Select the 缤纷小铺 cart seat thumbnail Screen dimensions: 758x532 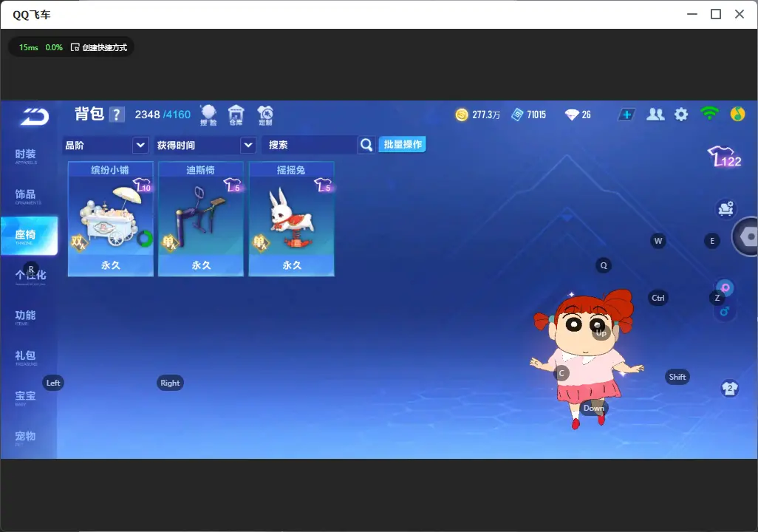click(x=111, y=219)
